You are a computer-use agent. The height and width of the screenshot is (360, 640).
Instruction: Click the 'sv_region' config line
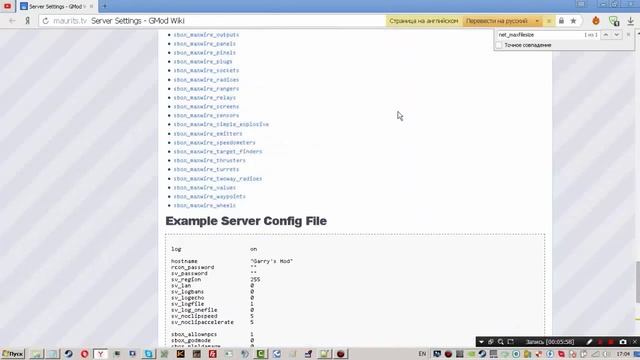click(216, 280)
